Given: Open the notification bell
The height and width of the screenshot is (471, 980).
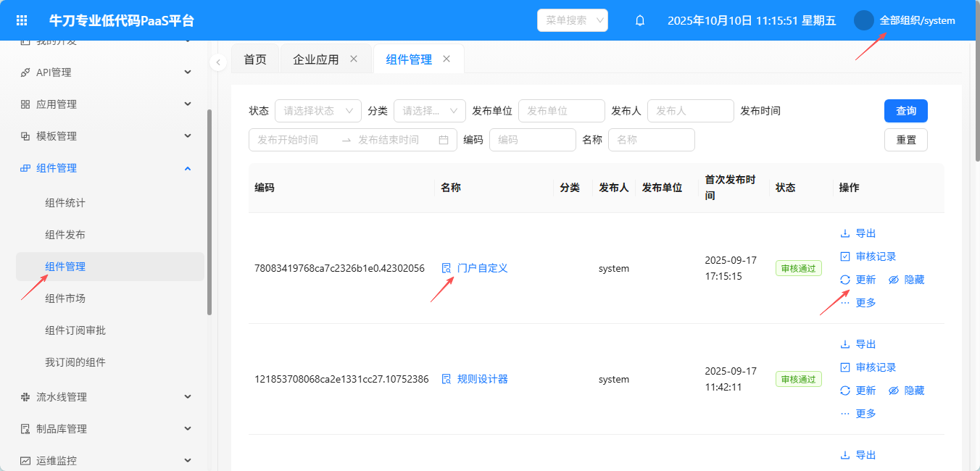Looking at the screenshot, I should pos(640,20).
